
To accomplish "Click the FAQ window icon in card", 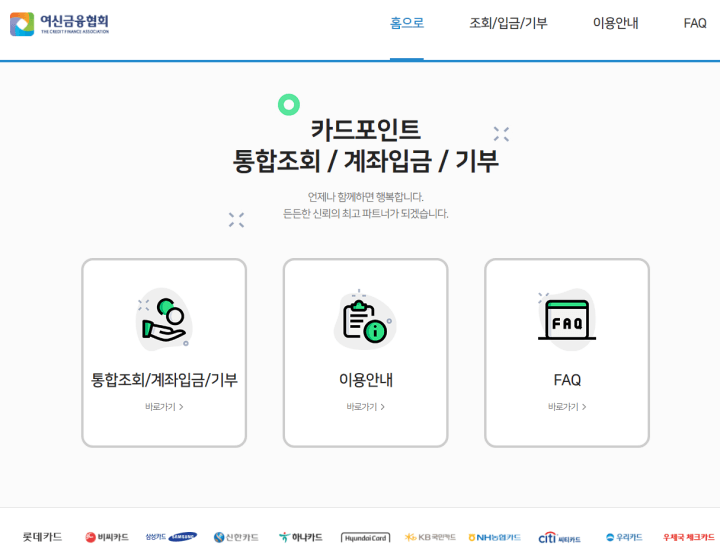I will (567, 320).
